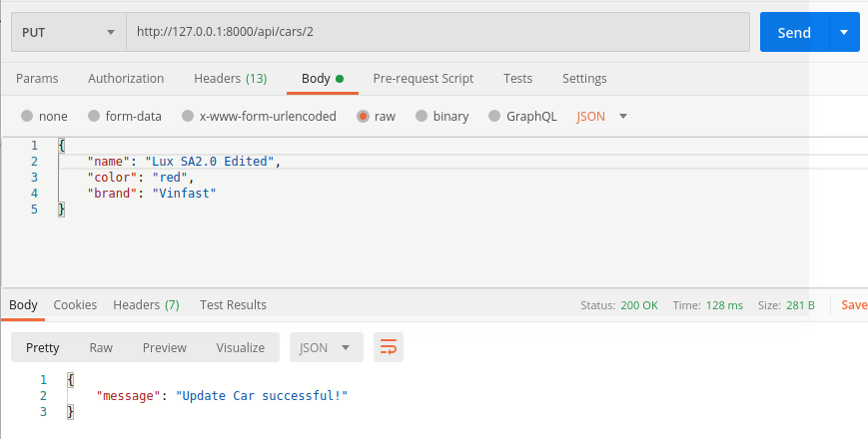View the Test Results tab
This screenshot has width=868, height=439.
(233, 304)
